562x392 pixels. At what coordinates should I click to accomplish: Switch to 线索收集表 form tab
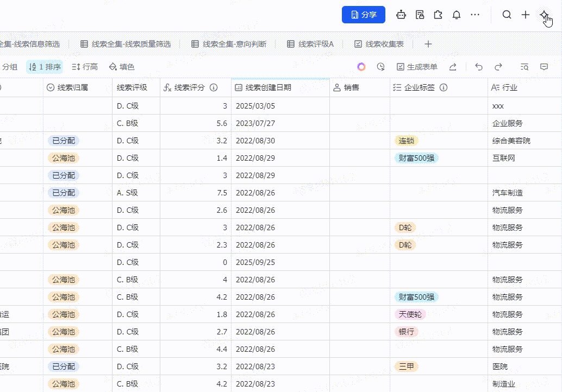pyautogui.click(x=379, y=44)
